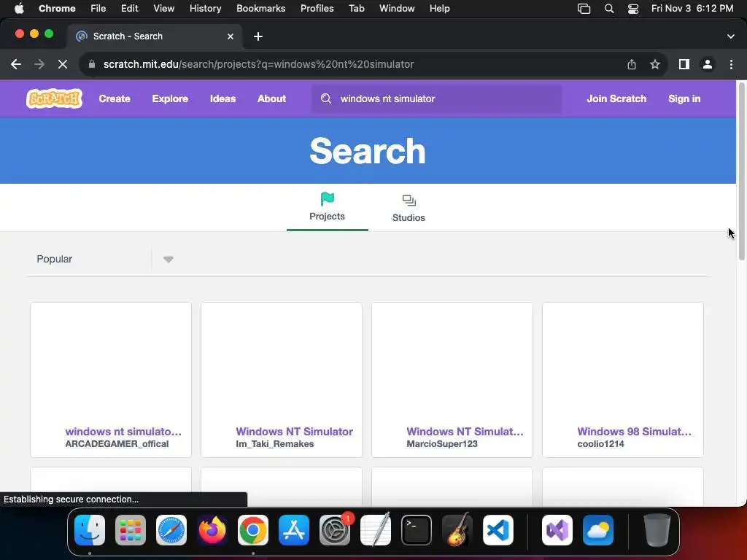Open Chrome profile icon
This screenshot has width=747, height=560.
708,64
